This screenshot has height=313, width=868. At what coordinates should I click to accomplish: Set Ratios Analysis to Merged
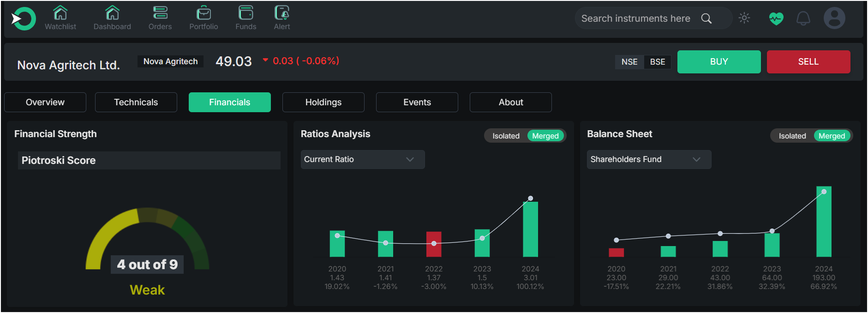tap(545, 136)
